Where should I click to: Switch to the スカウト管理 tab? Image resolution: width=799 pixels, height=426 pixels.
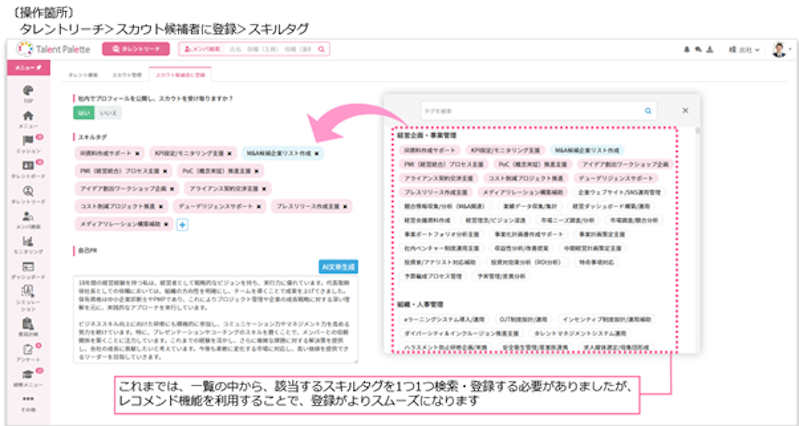point(124,75)
